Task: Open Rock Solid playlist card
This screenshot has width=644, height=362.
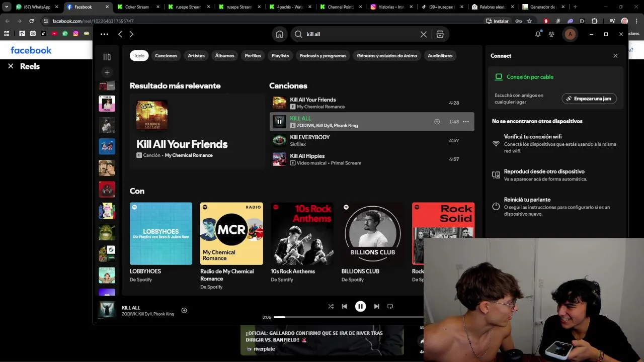Action: (x=443, y=233)
